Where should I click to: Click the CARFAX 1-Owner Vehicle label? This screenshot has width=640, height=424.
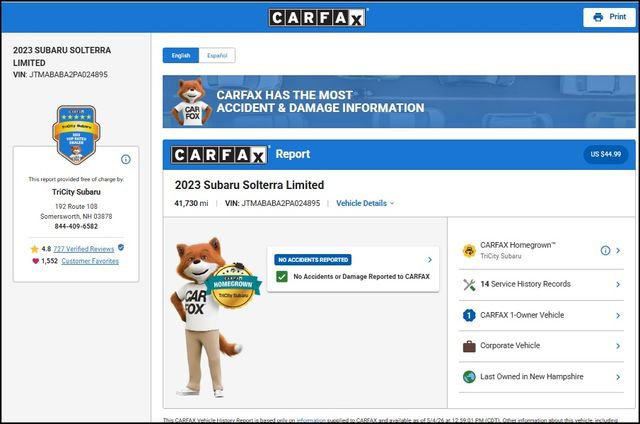click(522, 315)
